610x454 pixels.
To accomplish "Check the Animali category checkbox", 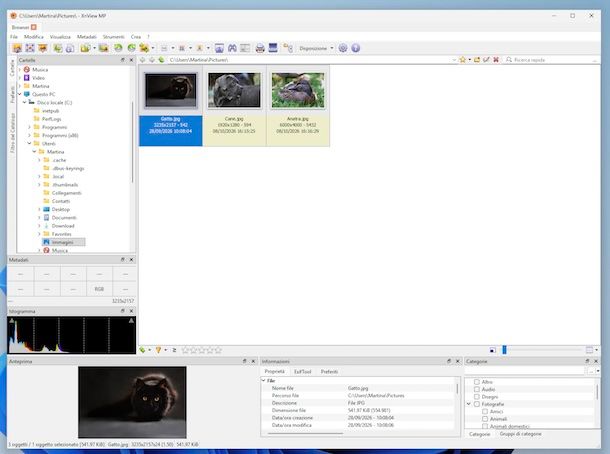I will tap(485, 419).
